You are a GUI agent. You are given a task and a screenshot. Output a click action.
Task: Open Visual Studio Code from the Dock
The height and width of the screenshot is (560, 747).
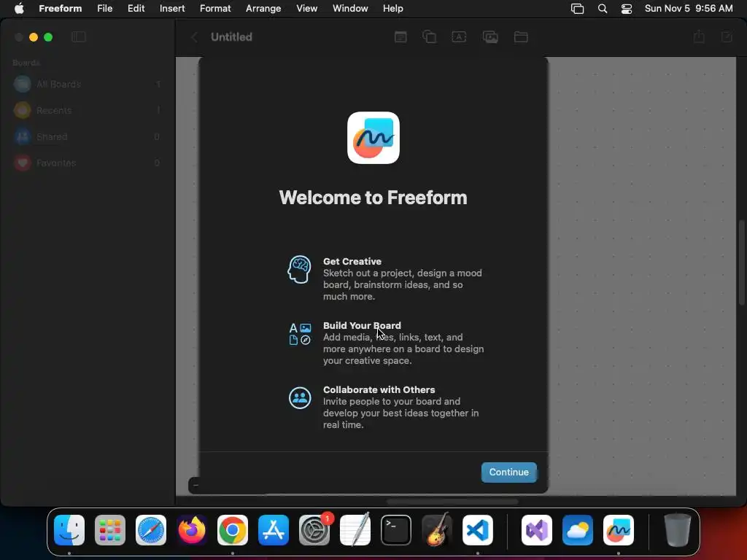click(x=478, y=530)
